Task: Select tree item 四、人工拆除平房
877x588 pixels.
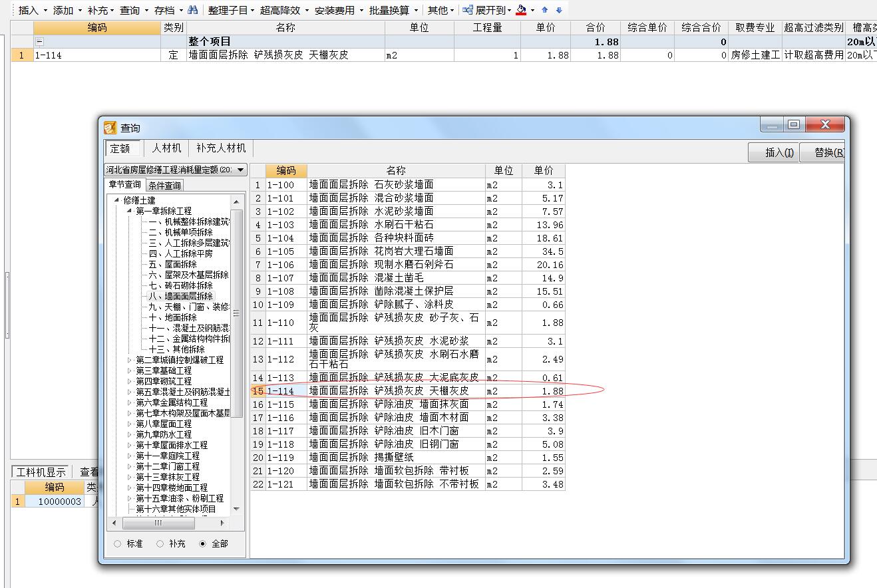Action: click(181, 253)
